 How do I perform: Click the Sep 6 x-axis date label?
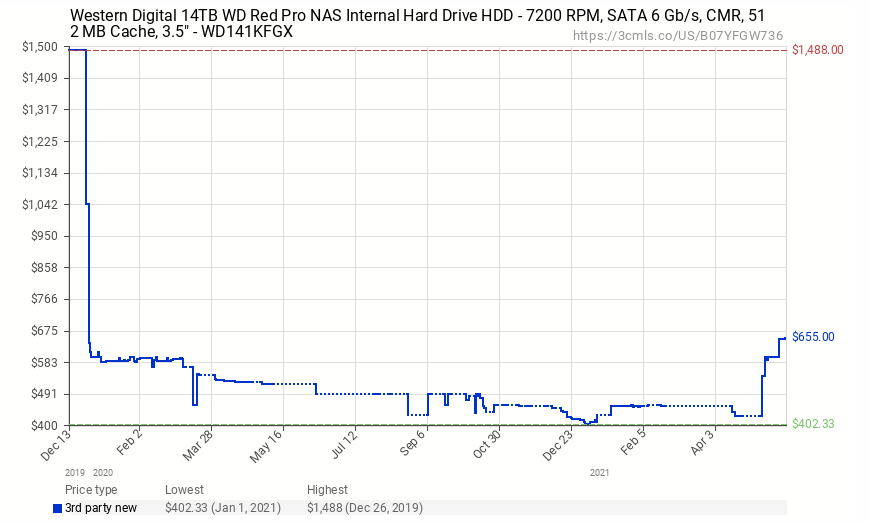coord(414,442)
